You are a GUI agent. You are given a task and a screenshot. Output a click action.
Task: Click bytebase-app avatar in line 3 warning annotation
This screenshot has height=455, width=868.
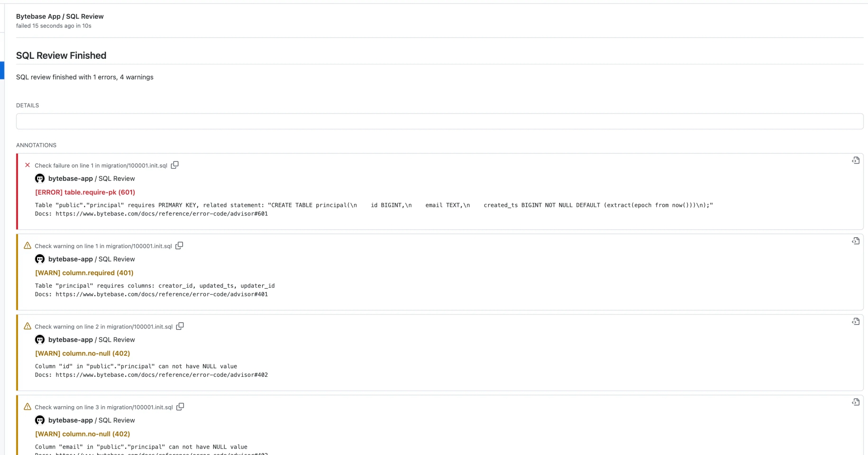pos(40,420)
